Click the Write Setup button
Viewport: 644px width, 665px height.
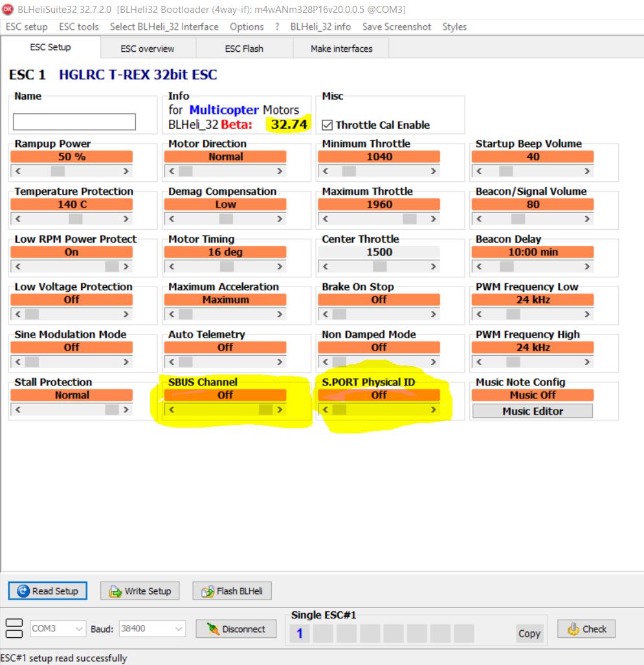click(x=140, y=591)
